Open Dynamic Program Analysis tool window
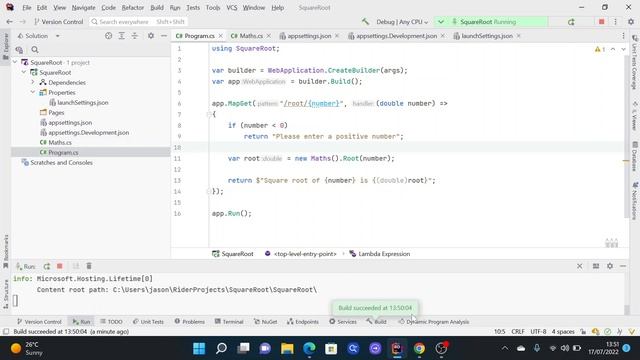The height and width of the screenshot is (360, 640). (x=433, y=322)
